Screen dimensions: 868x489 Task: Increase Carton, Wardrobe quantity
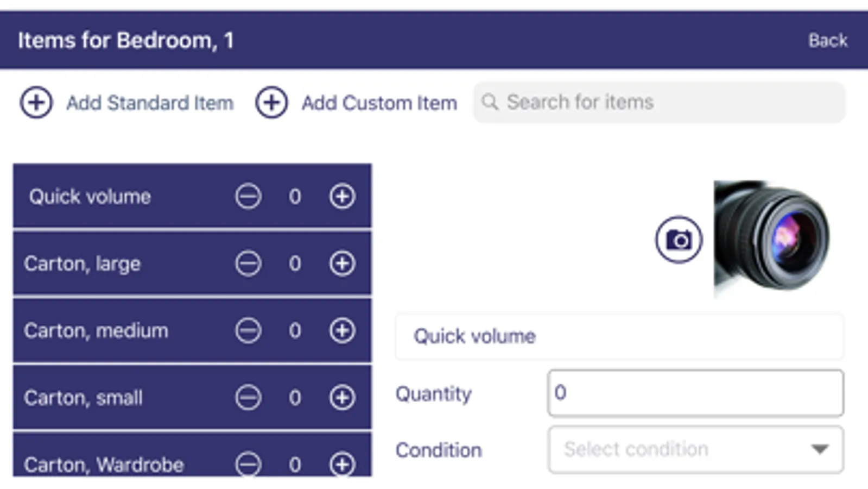[x=342, y=464]
